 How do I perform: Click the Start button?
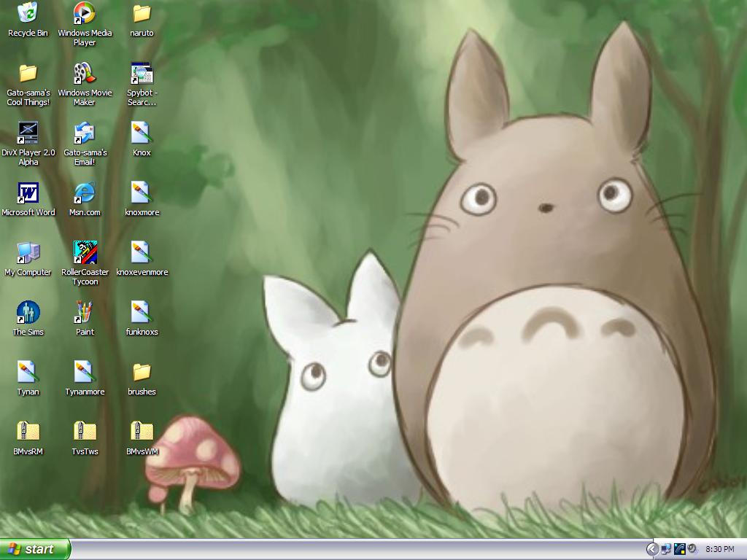(34, 548)
